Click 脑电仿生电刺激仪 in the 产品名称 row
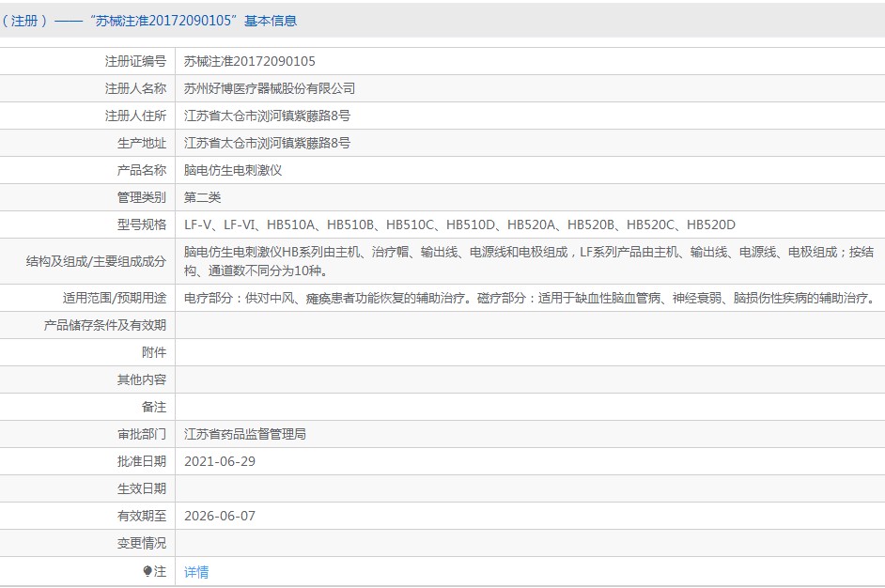 click(233, 170)
